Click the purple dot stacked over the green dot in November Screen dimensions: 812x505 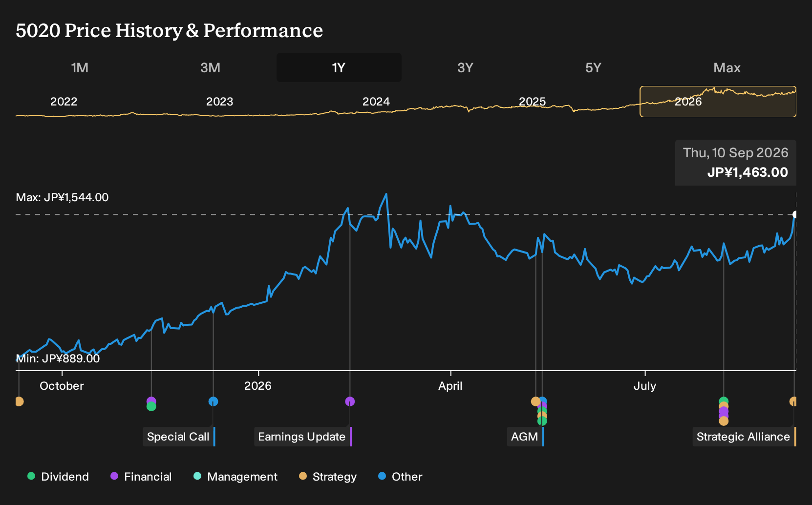pos(151,400)
